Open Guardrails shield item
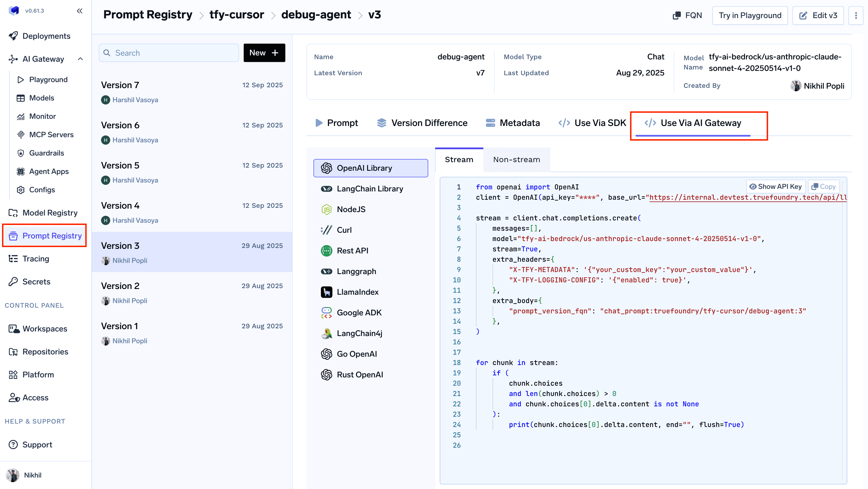 (46, 153)
